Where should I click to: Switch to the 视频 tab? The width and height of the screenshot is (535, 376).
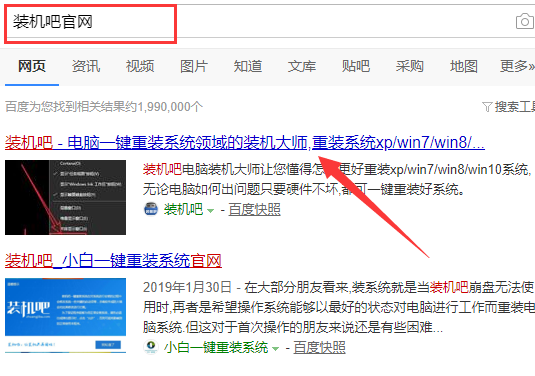point(140,66)
